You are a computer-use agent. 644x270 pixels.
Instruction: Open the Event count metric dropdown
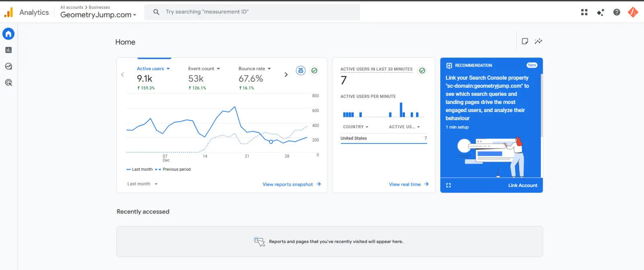(x=204, y=69)
